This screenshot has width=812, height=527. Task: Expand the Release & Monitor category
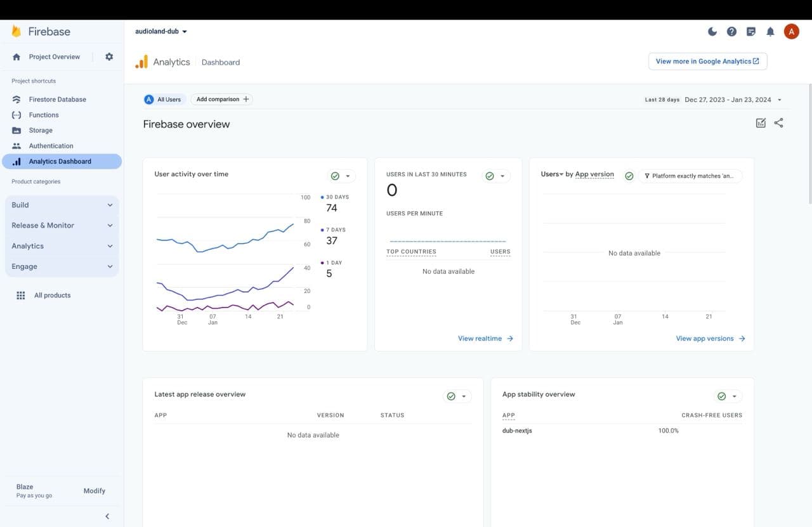[62, 225]
